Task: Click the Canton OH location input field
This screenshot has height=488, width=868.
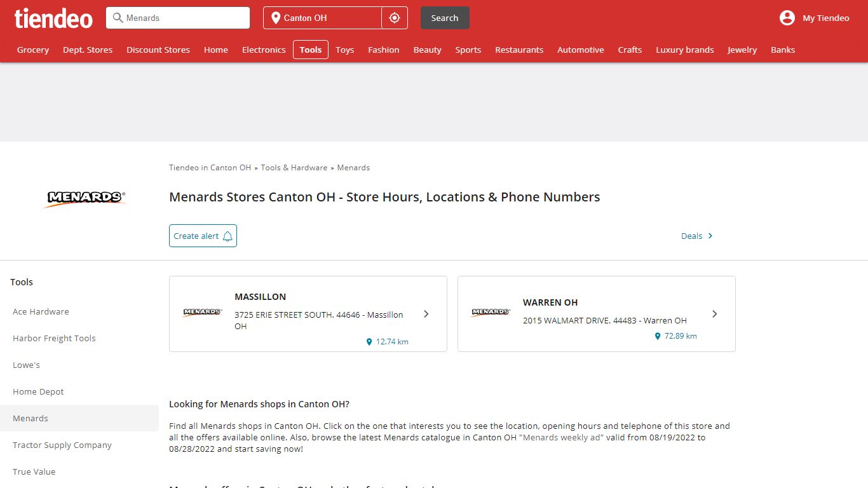Action: 323,18
